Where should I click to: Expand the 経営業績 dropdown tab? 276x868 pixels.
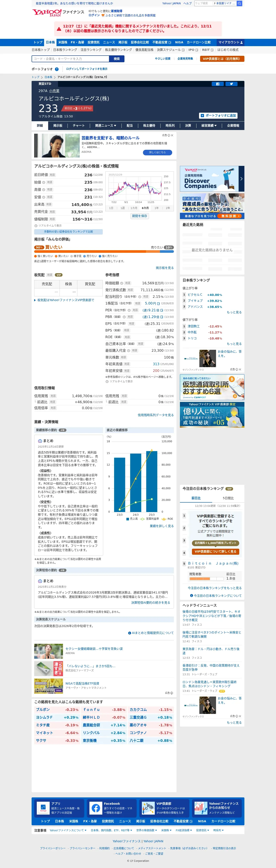pyautogui.click(x=209, y=126)
